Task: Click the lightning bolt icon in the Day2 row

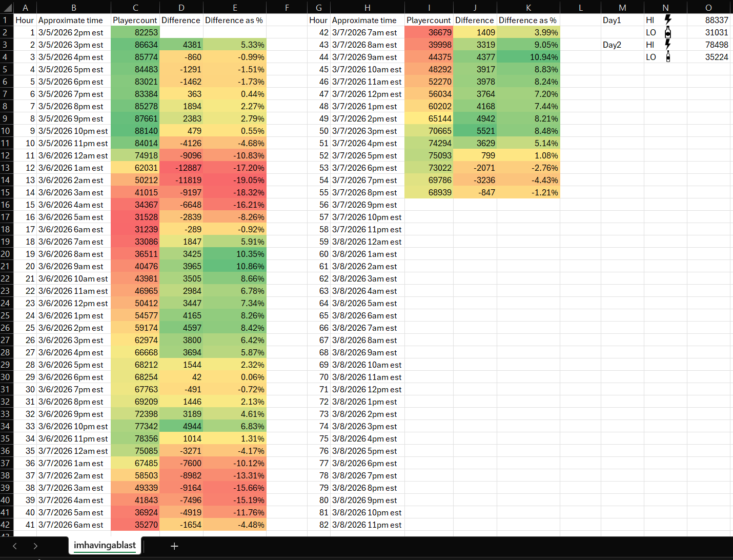Action: click(667, 44)
